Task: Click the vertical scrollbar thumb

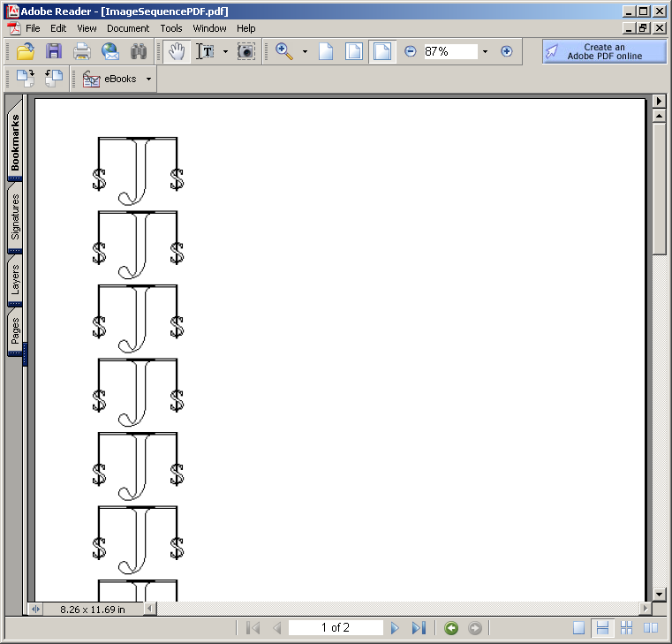Action: pos(659,189)
